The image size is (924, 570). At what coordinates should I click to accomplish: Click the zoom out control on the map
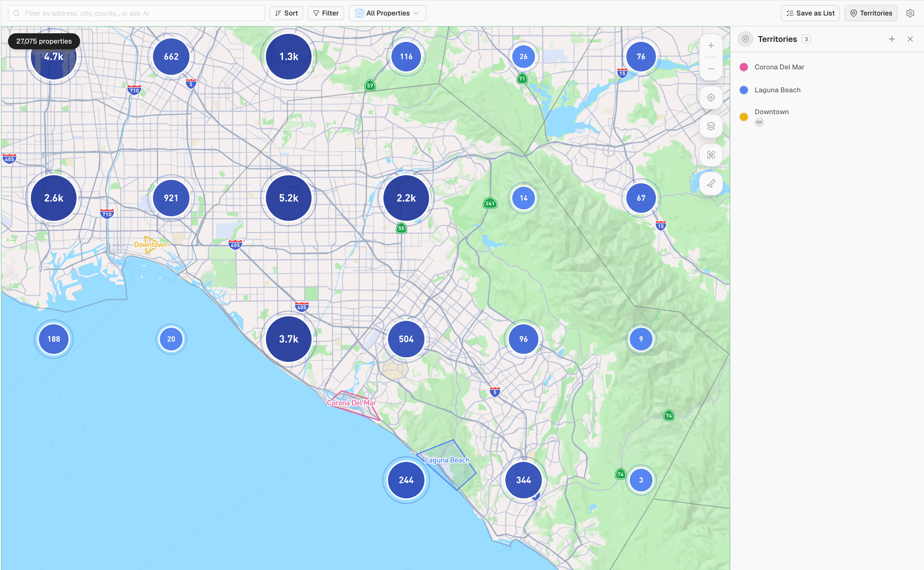(711, 69)
